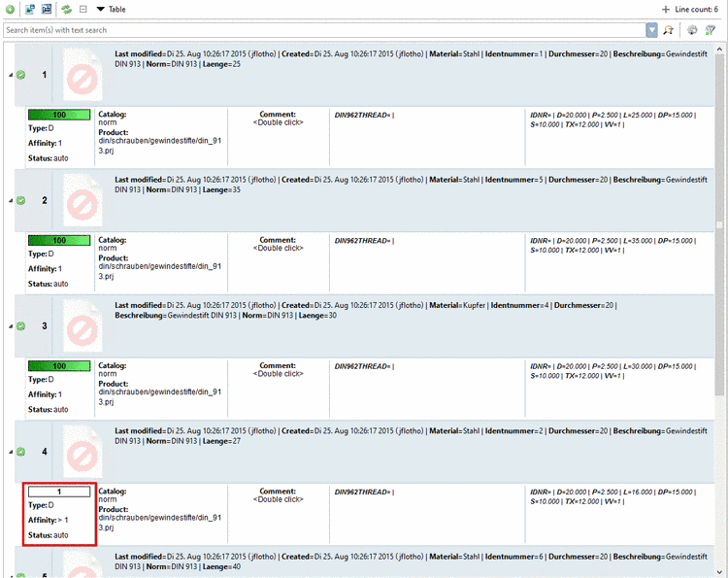Click the collapse-all minus box icon
Viewport: 728px width, 578px height.
tap(83, 9)
